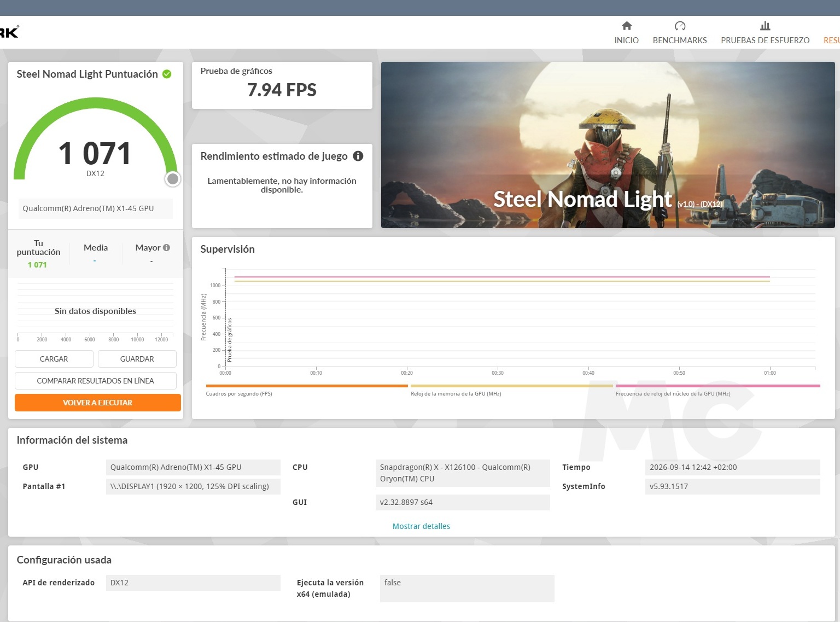Click the Steel Nomad Light banner image

(608, 145)
